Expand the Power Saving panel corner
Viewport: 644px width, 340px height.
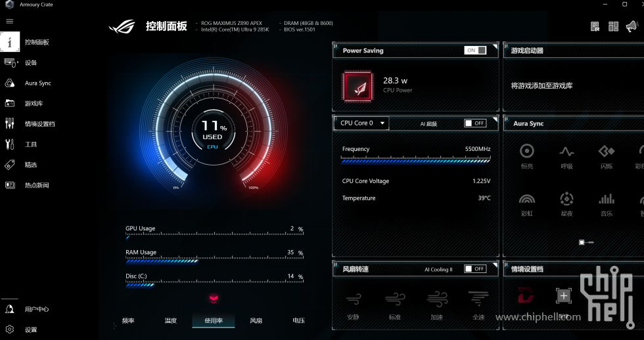[495, 47]
